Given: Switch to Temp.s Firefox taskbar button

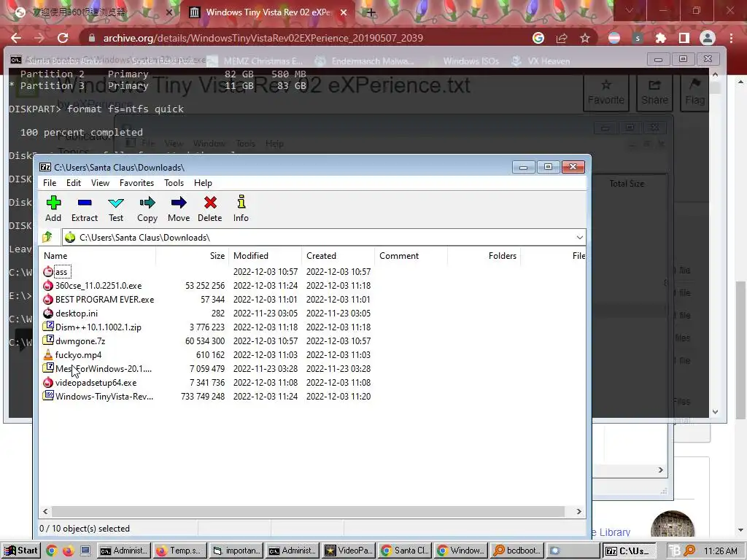Looking at the screenshot, I should tap(180, 551).
